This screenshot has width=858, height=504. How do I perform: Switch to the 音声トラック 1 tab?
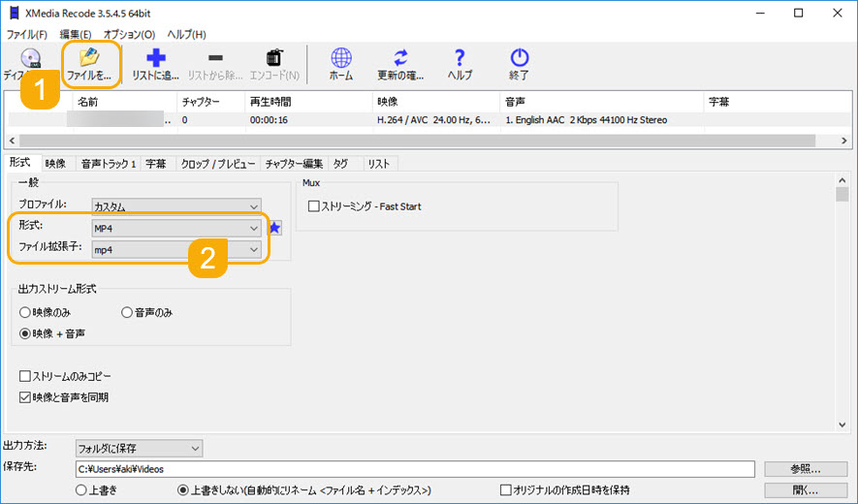[109, 164]
